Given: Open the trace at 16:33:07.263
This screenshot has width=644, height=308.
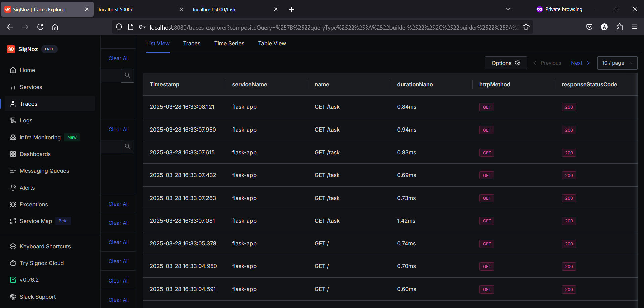Looking at the screenshot, I should click(x=390, y=198).
